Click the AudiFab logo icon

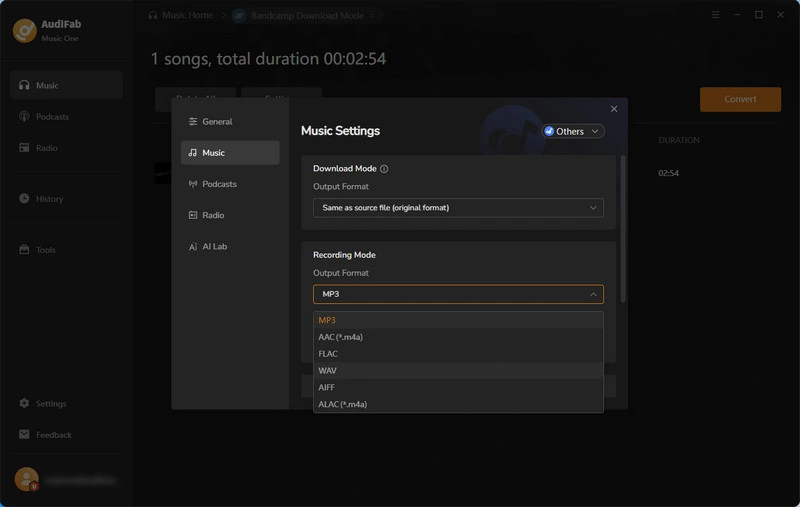pos(24,31)
